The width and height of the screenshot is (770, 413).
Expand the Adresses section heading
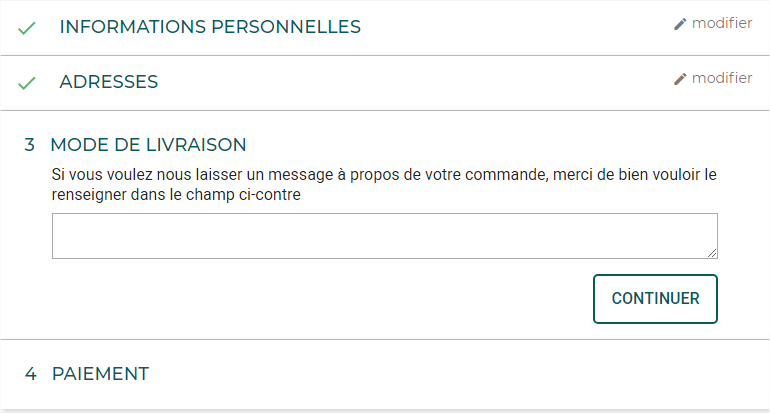(109, 82)
